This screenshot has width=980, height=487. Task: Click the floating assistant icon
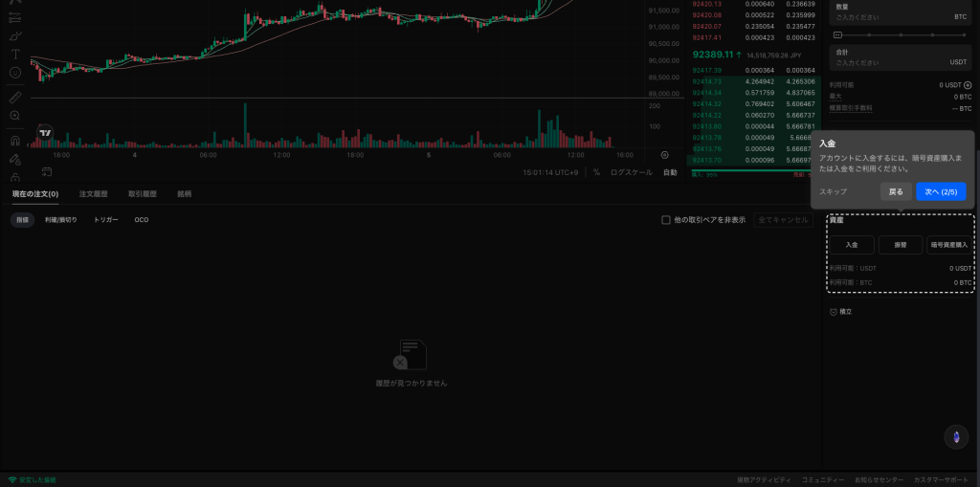pos(956,437)
